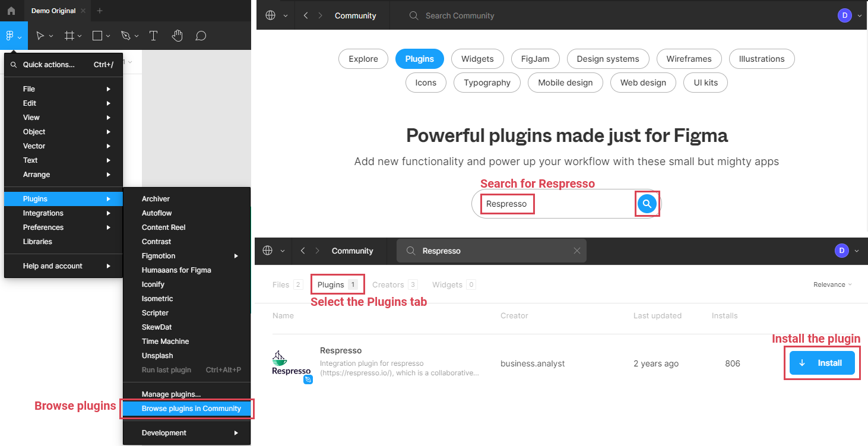Choose Browse plugins in Community
Screen dimensions: 868x446
click(187, 409)
